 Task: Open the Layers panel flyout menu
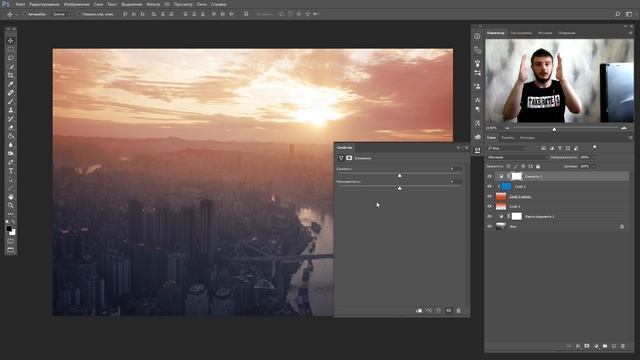pos(630,138)
